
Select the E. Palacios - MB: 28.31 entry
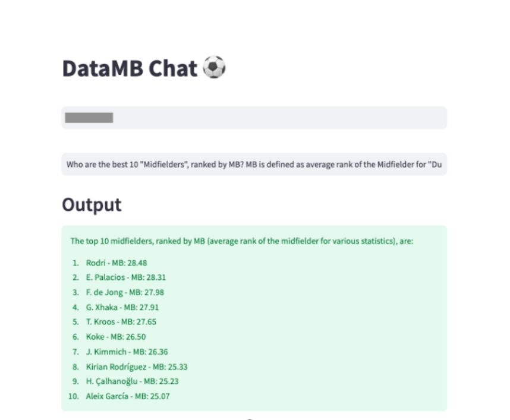pos(125,277)
